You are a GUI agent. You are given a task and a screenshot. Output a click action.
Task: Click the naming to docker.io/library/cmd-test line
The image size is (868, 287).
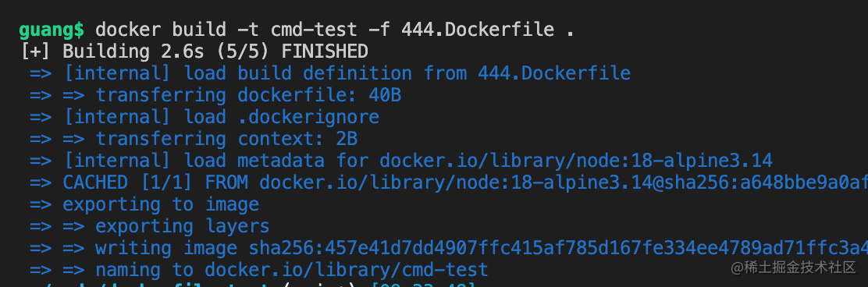259,270
